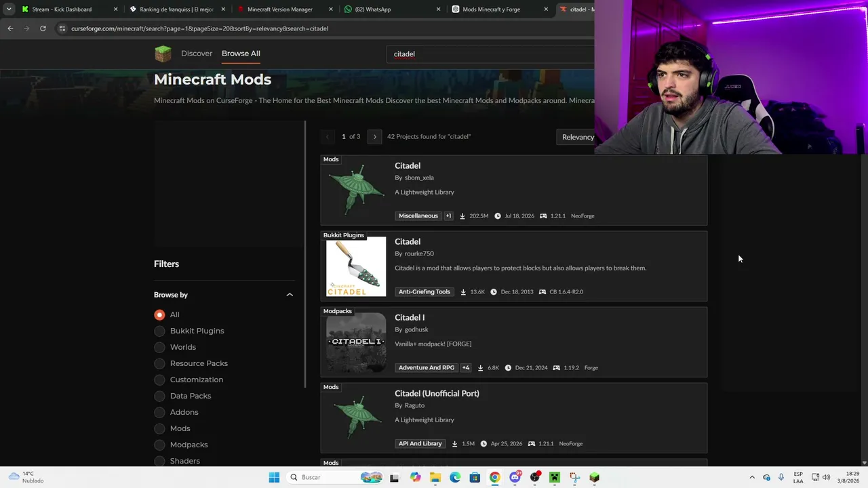The height and width of the screenshot is (488, 868).
Task: Select the Bukkit Plugins filter
Action: 159,331
